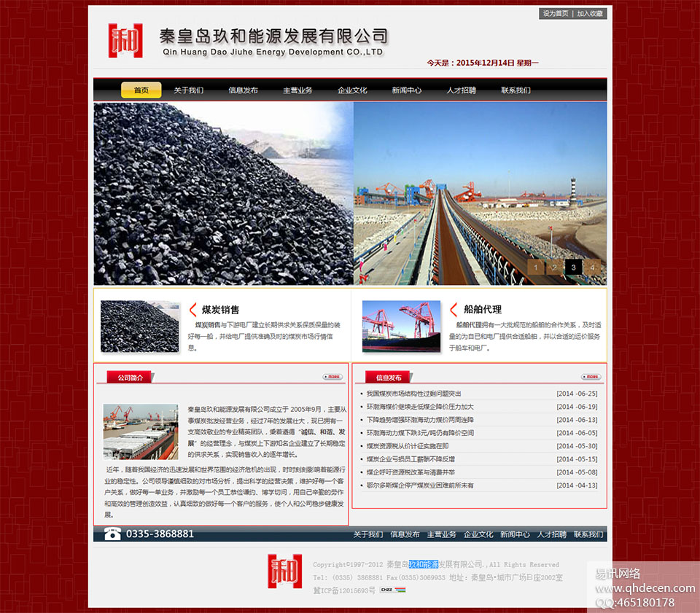700x613 pixels.
Task: Click the 加入收藏 link at the top
Action: pos(590,14)
